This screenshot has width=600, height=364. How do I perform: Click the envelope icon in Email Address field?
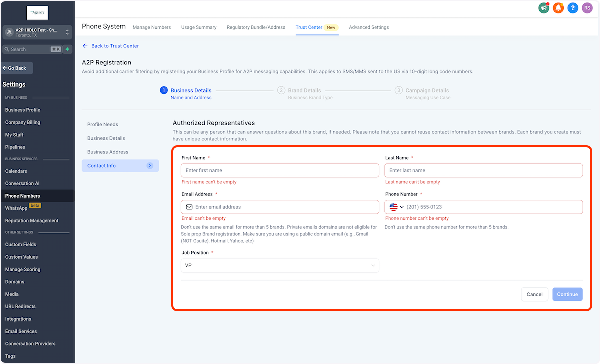click(x=189, y=207)
